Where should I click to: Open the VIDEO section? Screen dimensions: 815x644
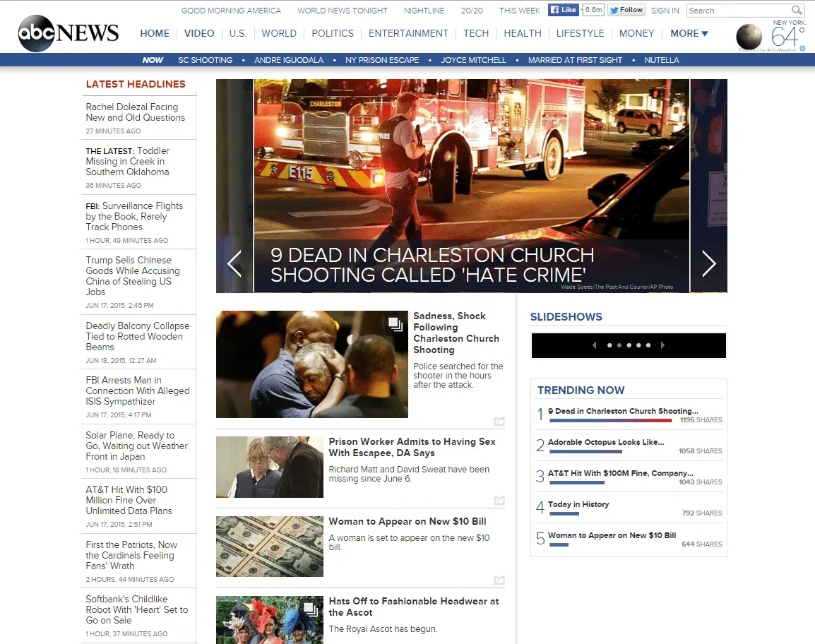[x=199, y=33]
